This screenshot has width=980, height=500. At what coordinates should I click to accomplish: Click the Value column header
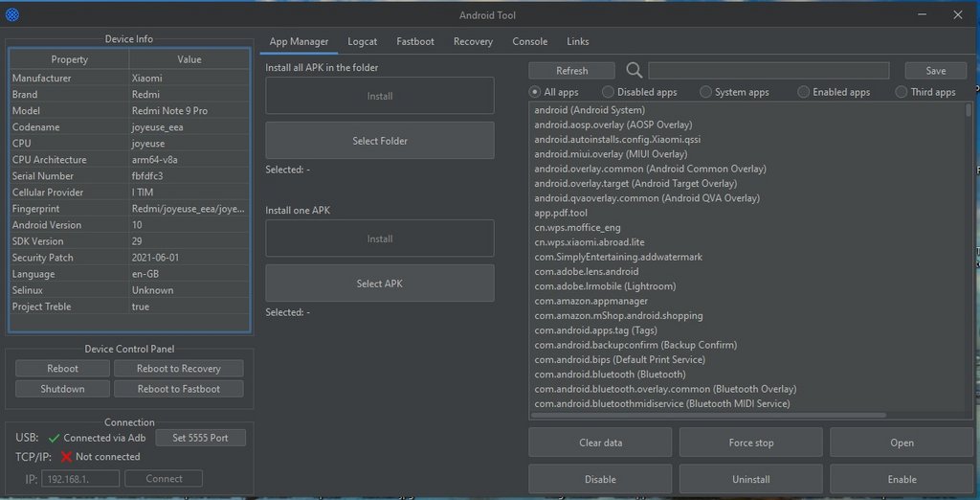tap(189, 59)
